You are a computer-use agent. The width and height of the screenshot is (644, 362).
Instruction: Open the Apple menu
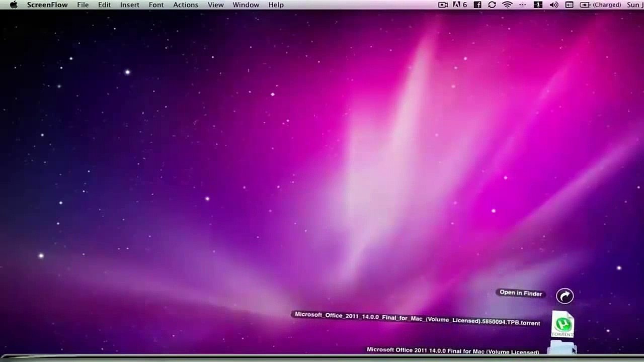click(14, 5)
